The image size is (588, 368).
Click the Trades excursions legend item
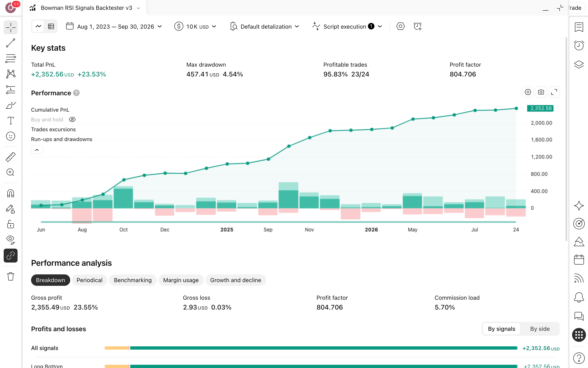tap(53, 129)
